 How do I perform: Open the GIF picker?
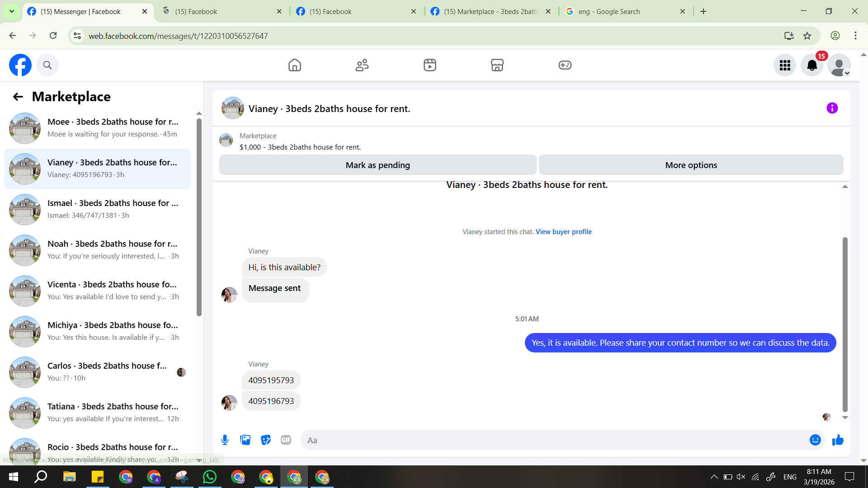tap(286, 440)
